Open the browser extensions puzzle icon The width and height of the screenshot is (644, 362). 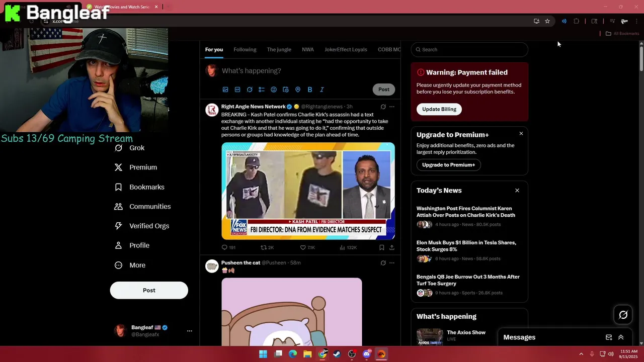point(577,21)
